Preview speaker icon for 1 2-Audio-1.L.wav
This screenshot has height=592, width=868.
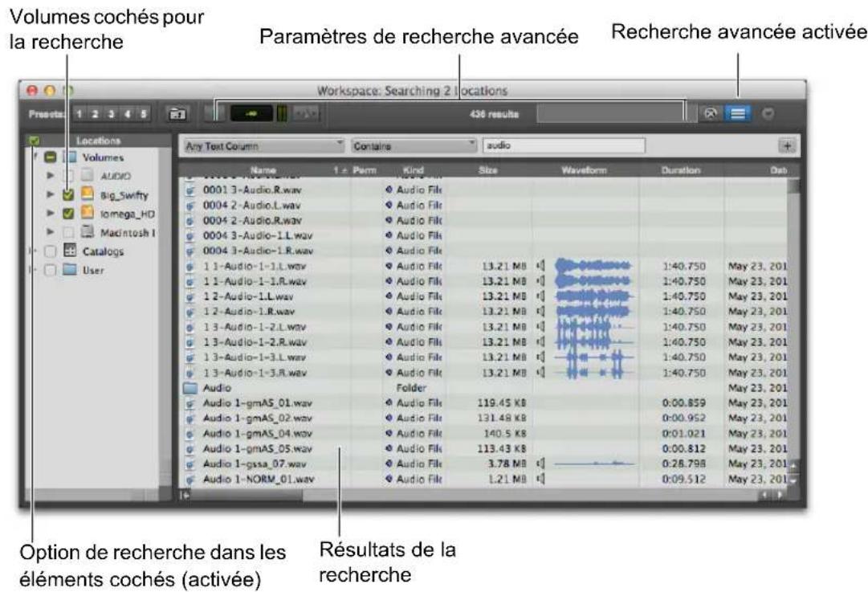click(x=541, y=297)
